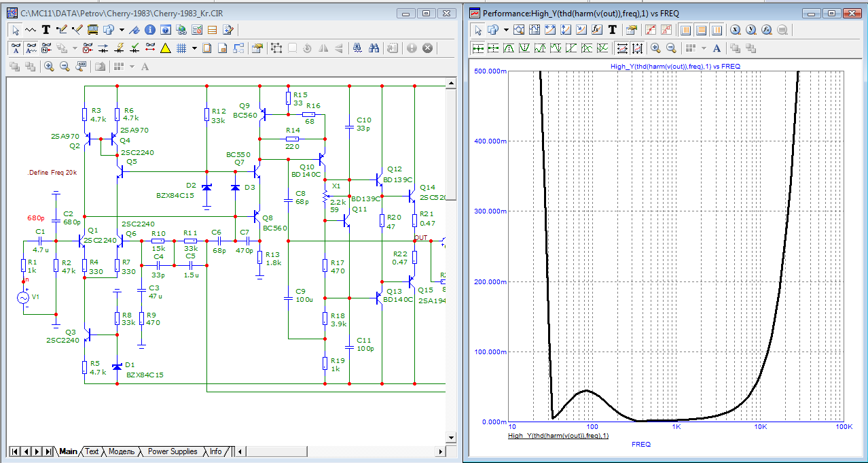The width and height of the screenshot is (868, 463).
Task: Open the dropdown next to the Performance shapes icon
Action: pyautogui.click(x=506, y=30)
